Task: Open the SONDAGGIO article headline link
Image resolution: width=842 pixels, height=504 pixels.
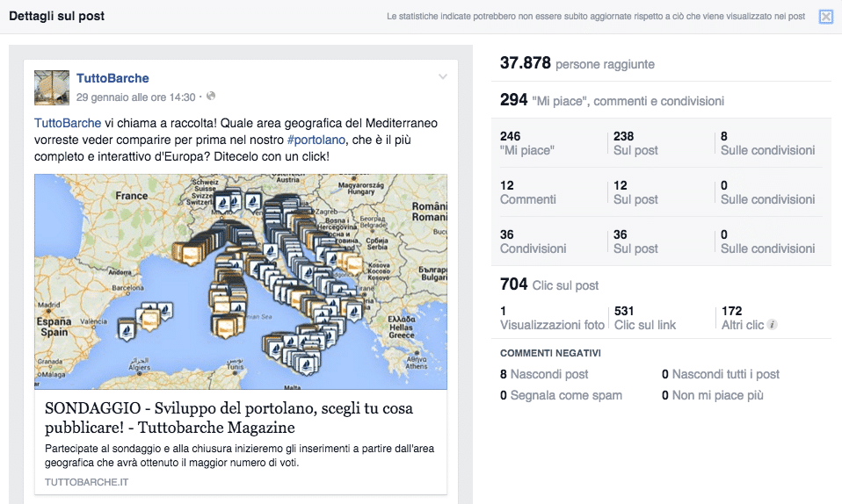Action: pyautogui.click(x=229, y=418)
